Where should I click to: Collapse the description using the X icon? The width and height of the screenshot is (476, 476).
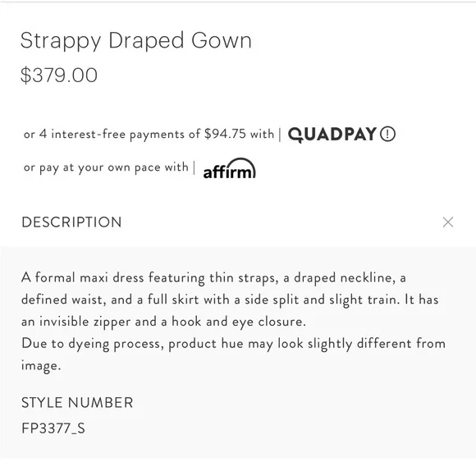click(448, 222)
